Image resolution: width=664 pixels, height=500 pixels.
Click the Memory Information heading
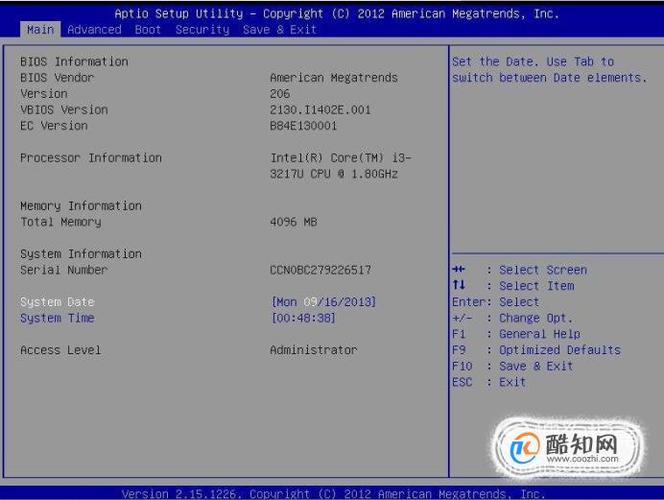click(81, 206)
